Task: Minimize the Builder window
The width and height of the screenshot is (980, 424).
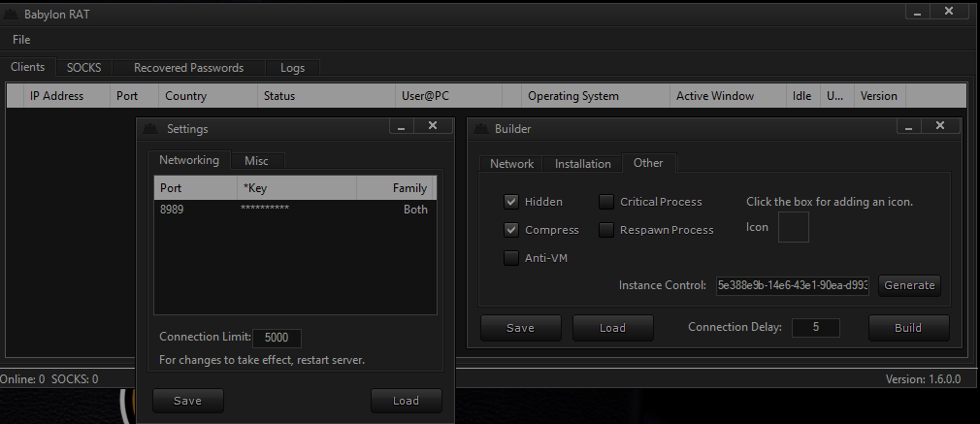Action: (x=908, y=126)
